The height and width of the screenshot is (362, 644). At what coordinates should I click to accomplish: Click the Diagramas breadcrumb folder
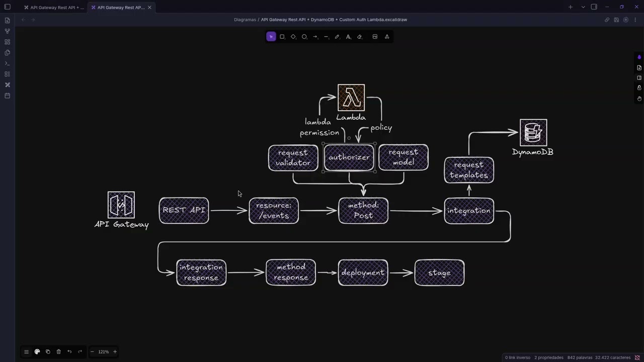[x=245, y=20]
